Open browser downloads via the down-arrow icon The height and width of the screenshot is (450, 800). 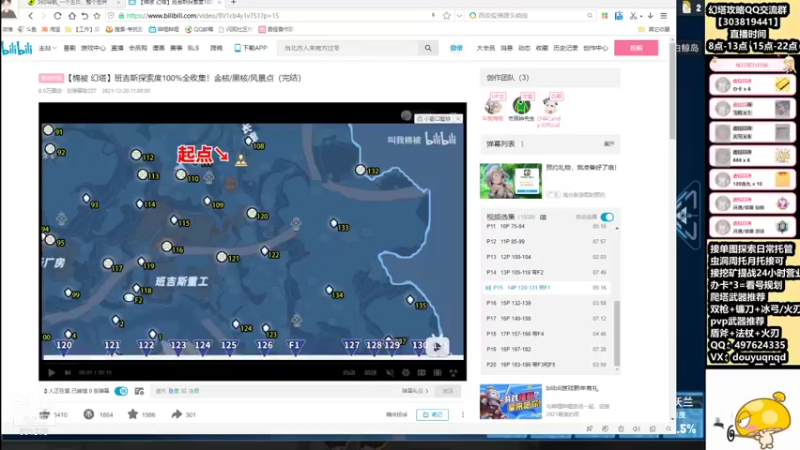point(651,16)
